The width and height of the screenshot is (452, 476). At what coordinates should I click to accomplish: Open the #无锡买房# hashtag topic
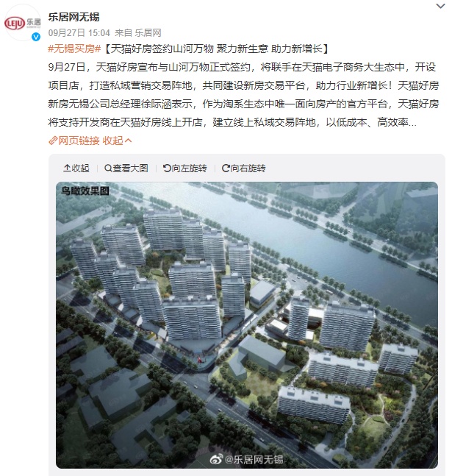tap(74, 49)
